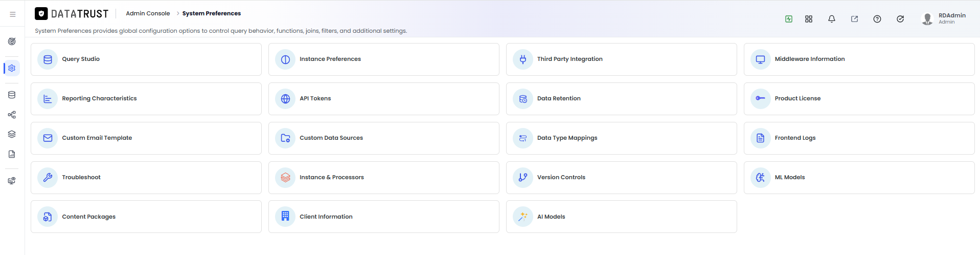Click the external link icon in header
The image size is (980, 255).
pos(854,19)
